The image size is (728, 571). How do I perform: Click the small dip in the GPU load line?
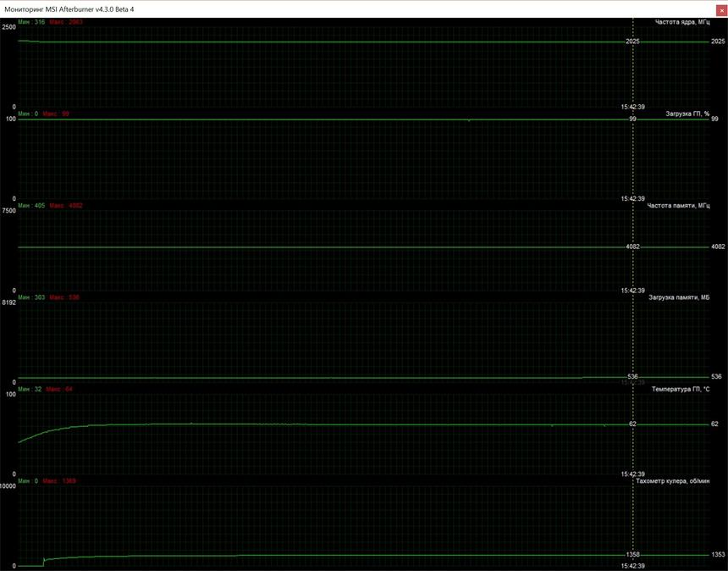[x=468, y=120]
